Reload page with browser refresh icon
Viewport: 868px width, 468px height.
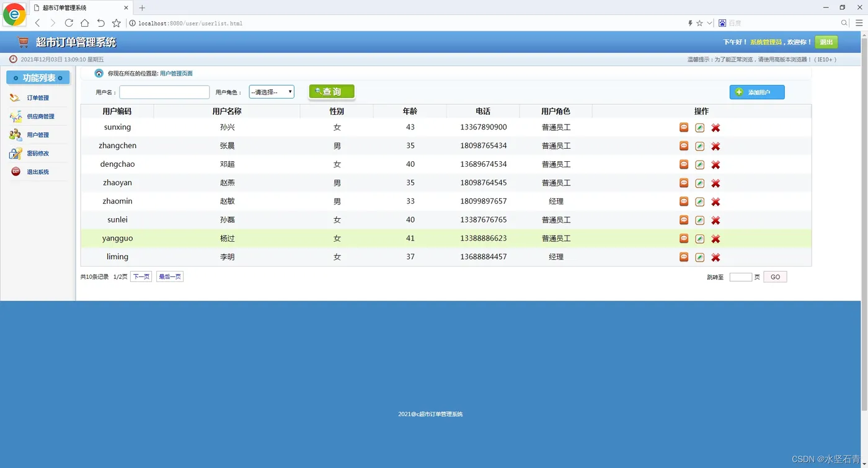pyautogui.click(x=69, y=23)
